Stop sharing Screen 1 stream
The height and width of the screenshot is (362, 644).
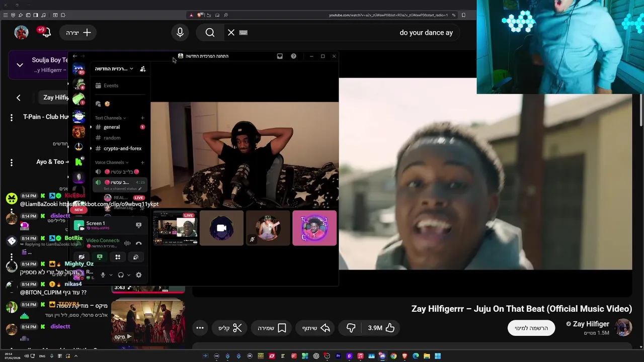click(139, 225)
